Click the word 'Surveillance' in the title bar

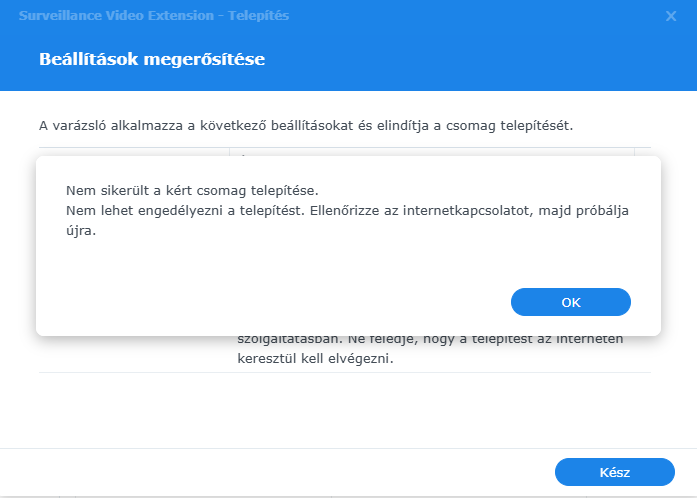click(59, 16)
